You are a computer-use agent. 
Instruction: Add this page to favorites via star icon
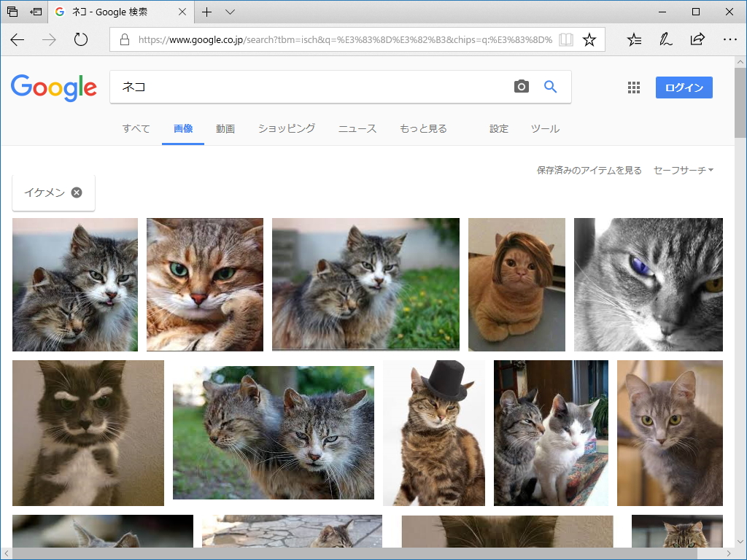[589, 39]
